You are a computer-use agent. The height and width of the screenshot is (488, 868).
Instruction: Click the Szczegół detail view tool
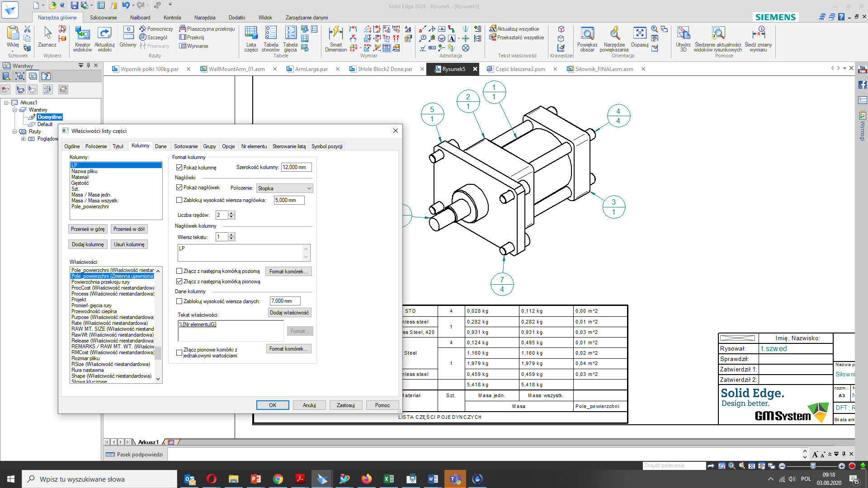pyautogui.click(x=153, y=38)
